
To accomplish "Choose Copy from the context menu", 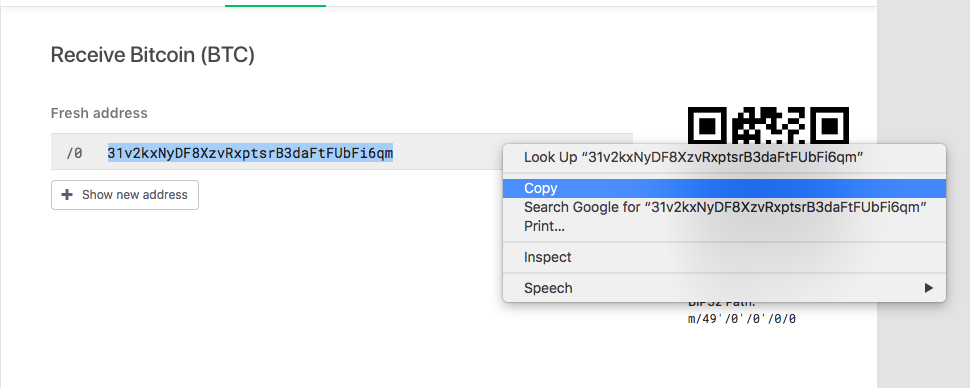I will tap(724, 188).
